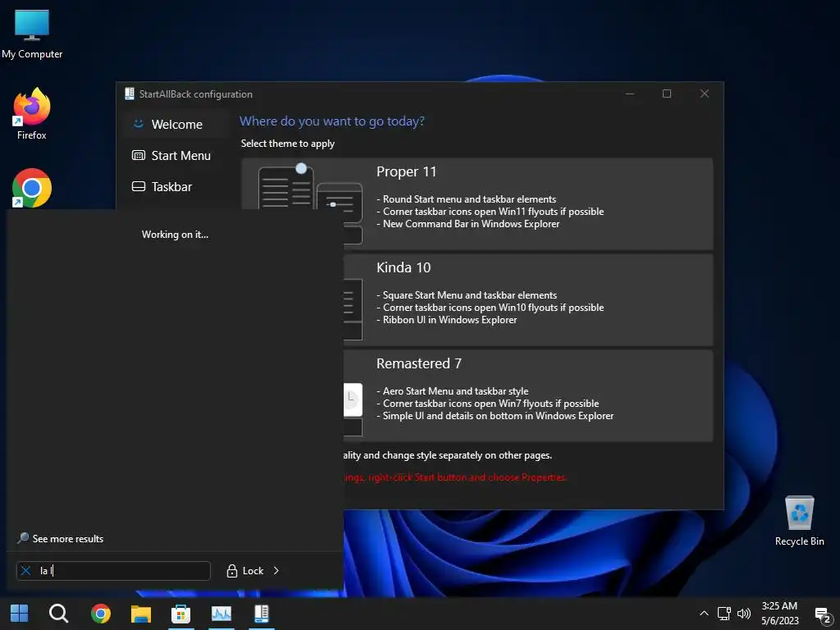840x630 pixels.
Task: Click the Welcome smiley icon
Action: (138, 124)
